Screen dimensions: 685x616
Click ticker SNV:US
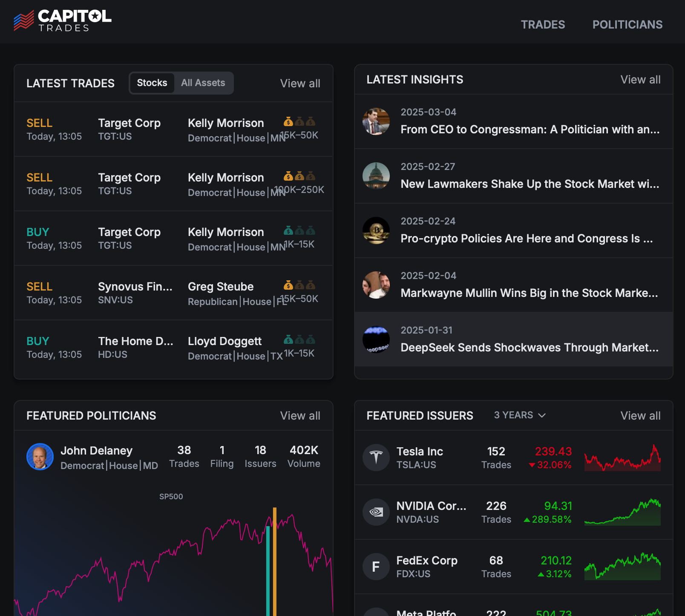point(115,300)
